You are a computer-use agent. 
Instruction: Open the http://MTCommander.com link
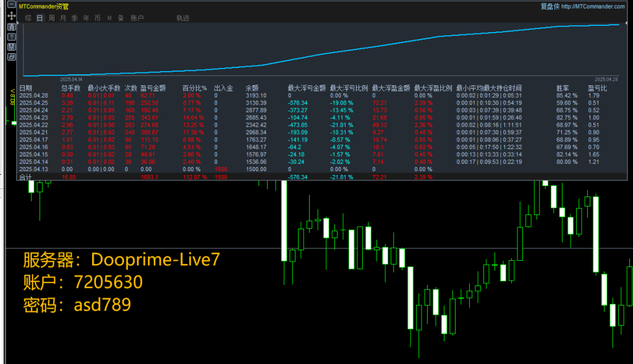[593, 6]
